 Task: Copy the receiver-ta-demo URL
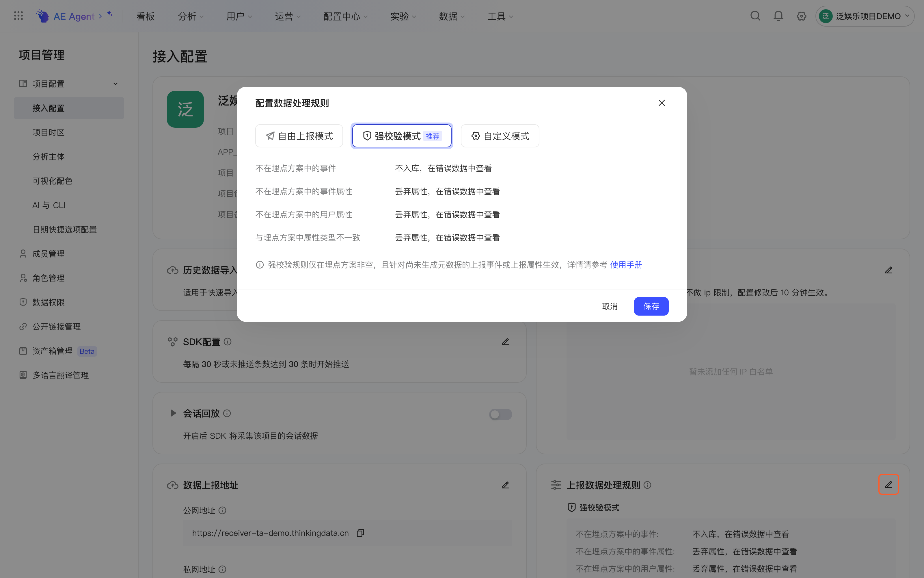point(360,533)
